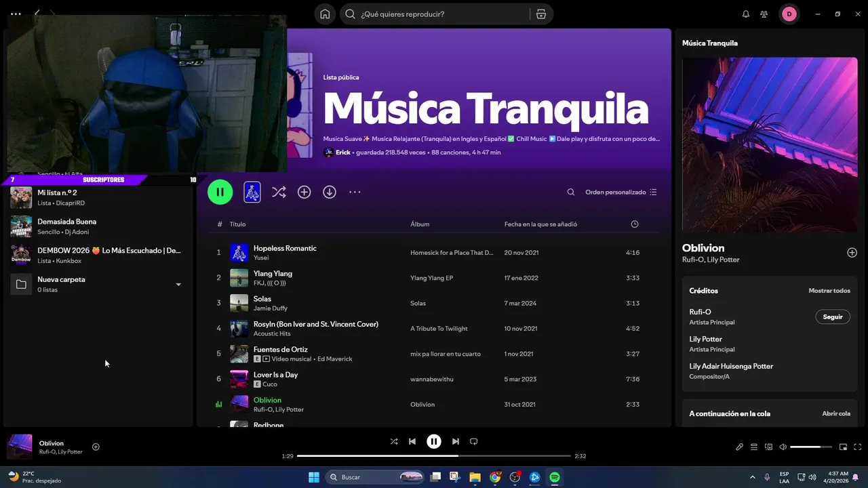Toggle repeat in player bar

pos(474,441)
